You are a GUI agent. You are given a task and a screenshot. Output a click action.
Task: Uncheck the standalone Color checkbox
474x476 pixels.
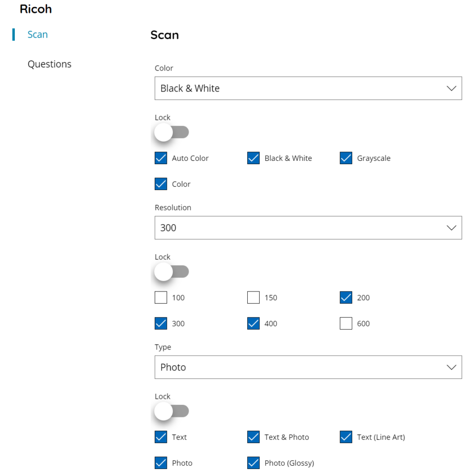[161, 184]
